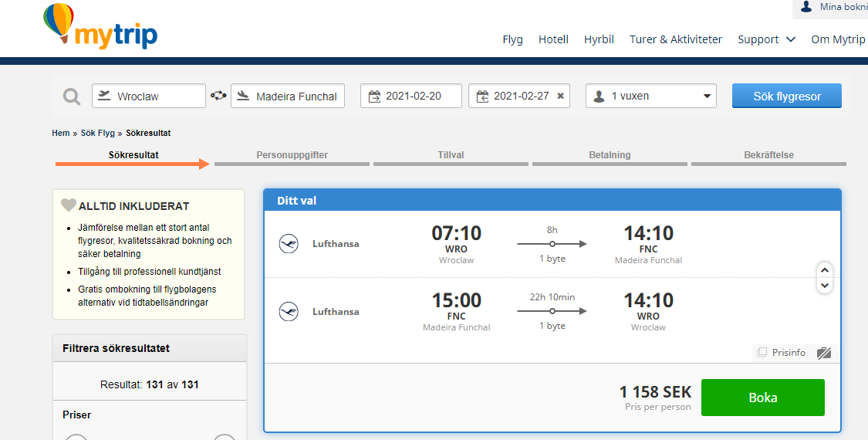Expand the Support menu

(x=766, y=39)
